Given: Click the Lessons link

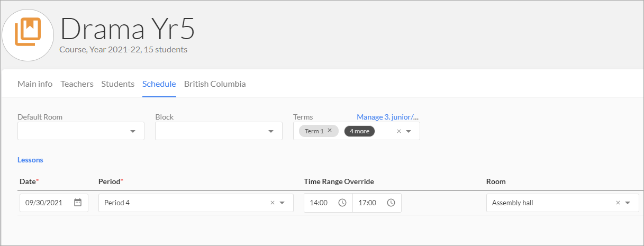Looking at the screenshot, I should pos(30,160).
